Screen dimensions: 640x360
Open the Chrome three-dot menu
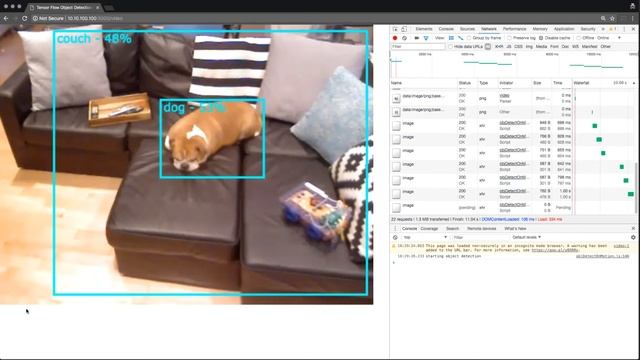[x=633, y=18]
